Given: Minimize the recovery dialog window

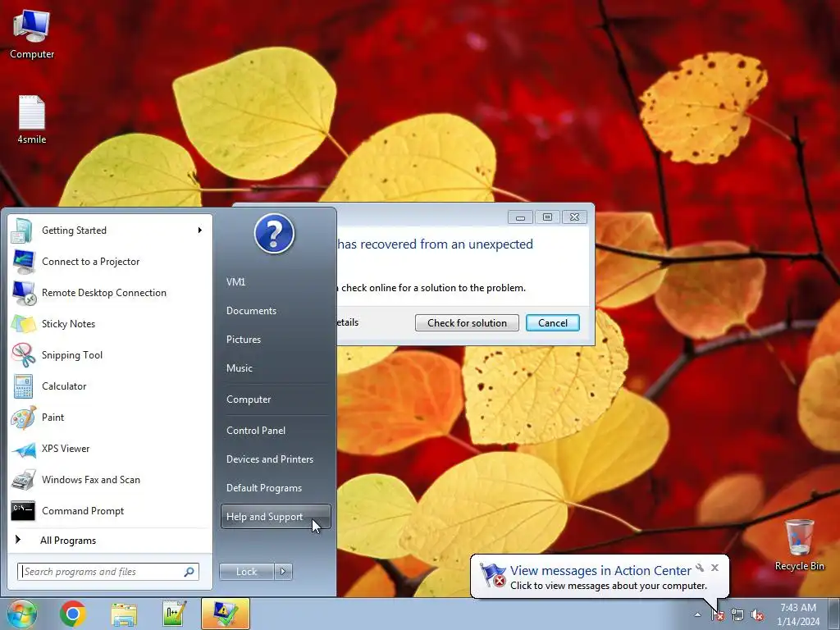Looking at the screenshot, I should coord(519,217).
